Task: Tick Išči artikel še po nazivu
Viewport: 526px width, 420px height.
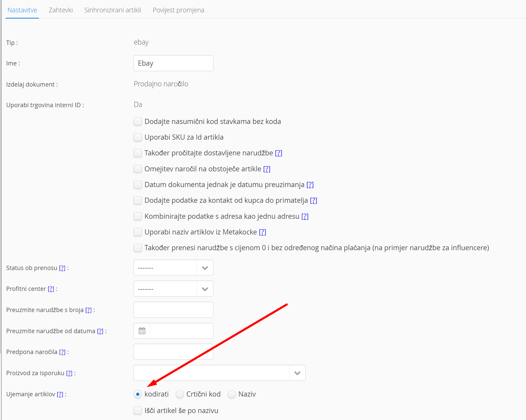Action: [x=138, y=410]
